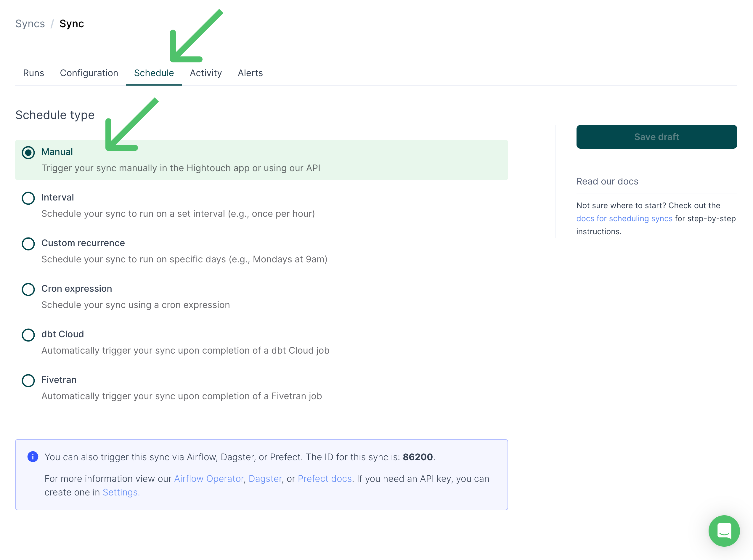This screenshot has height=560, width=753.
Task: Select the dbt Cloud schedule type
Action: pyautogui.click(x=28, y=334)
